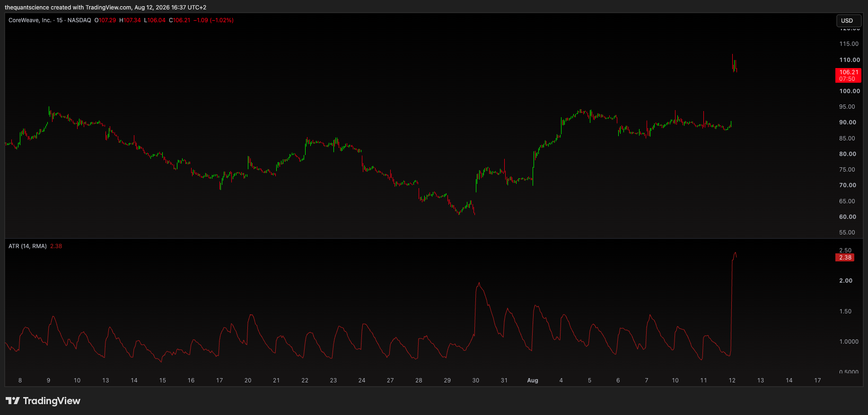Select the ATR (14, RMA) indicator label
This screenshot has width=868, height=415.
27,246
